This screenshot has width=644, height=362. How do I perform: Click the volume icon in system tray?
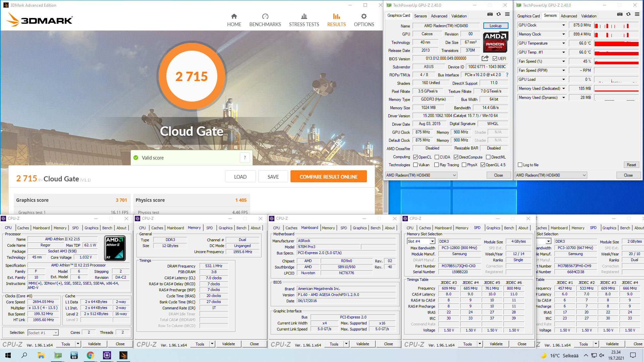[x=602, y=355]
